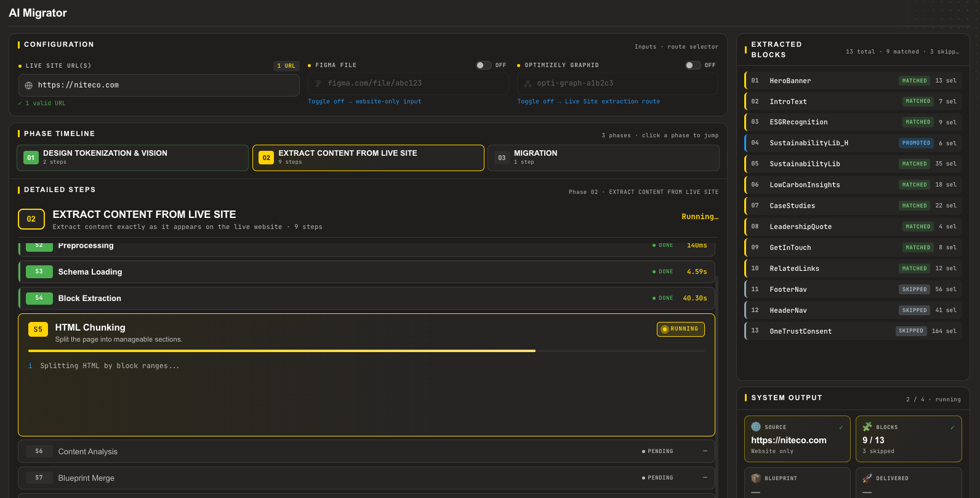Open phase 01 Design Tokenization & Vision
Screen dimensions: 980x498
point(133,158)
